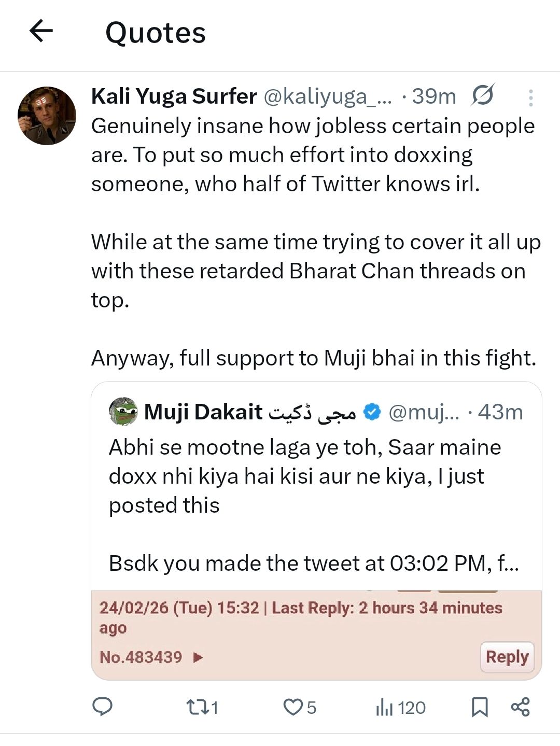560x746 pixels.
Task: Tap the Quotes page title
Action: pos(156,32)
